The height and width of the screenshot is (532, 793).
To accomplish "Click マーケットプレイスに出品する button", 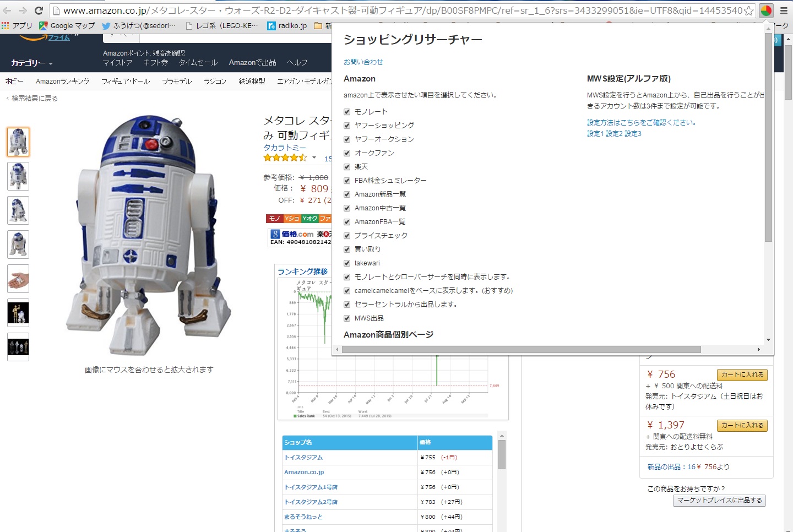I will (719, 500).
